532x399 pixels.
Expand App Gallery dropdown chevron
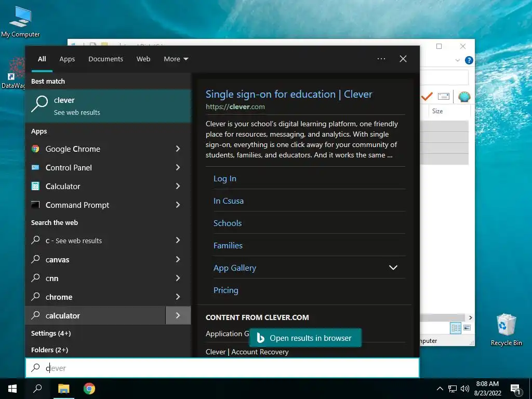click(393, 268)
